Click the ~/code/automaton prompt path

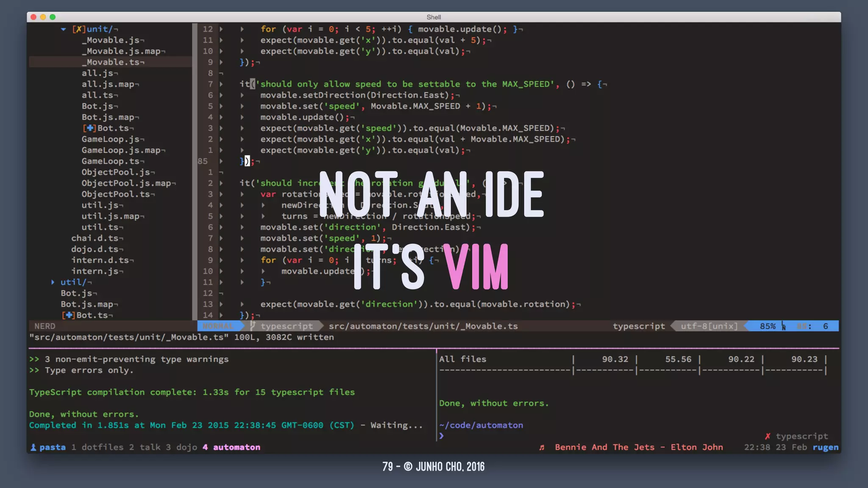click(481, 425)
